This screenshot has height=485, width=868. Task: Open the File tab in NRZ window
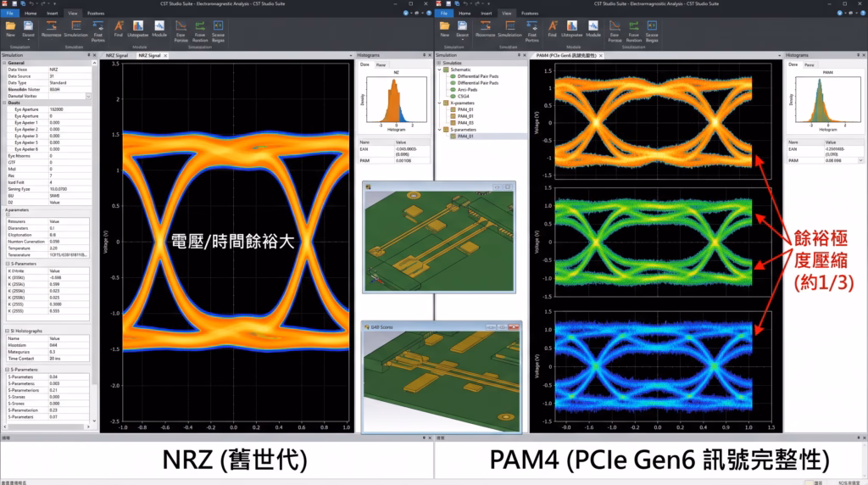9,13
